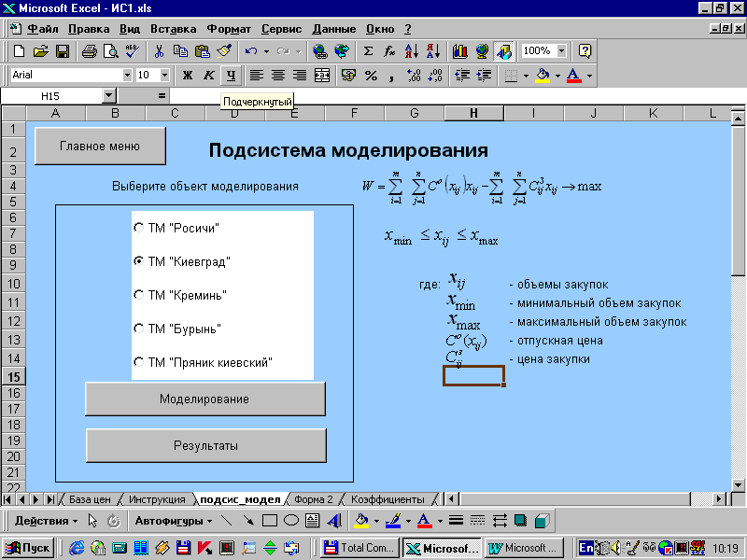Click the Save icon in the toolbar

(63, 51)
